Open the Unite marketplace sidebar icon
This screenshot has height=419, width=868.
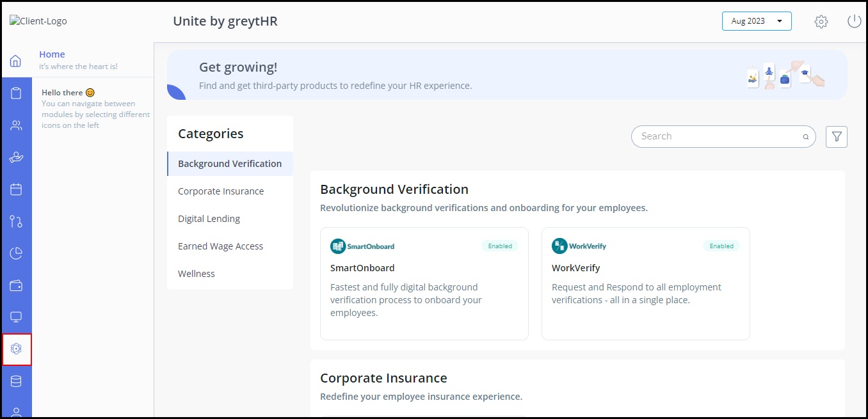17,349
